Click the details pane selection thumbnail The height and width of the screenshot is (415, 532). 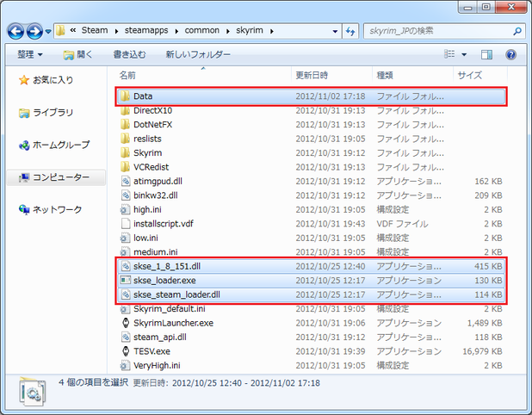coord(32,392)
